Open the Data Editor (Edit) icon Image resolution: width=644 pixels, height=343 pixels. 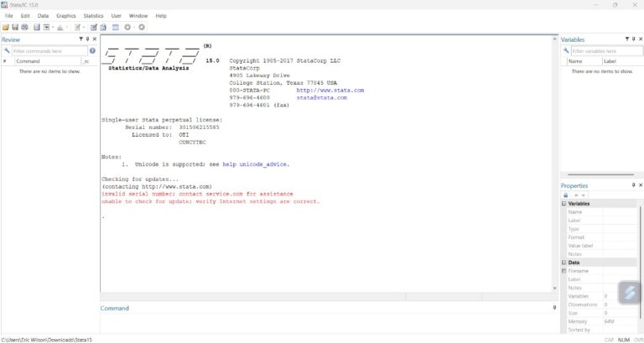pos(94,27)
